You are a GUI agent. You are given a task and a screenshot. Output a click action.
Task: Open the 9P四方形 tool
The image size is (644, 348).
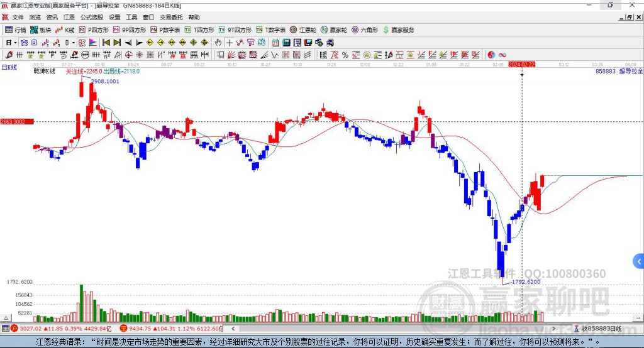coord(130,30)
